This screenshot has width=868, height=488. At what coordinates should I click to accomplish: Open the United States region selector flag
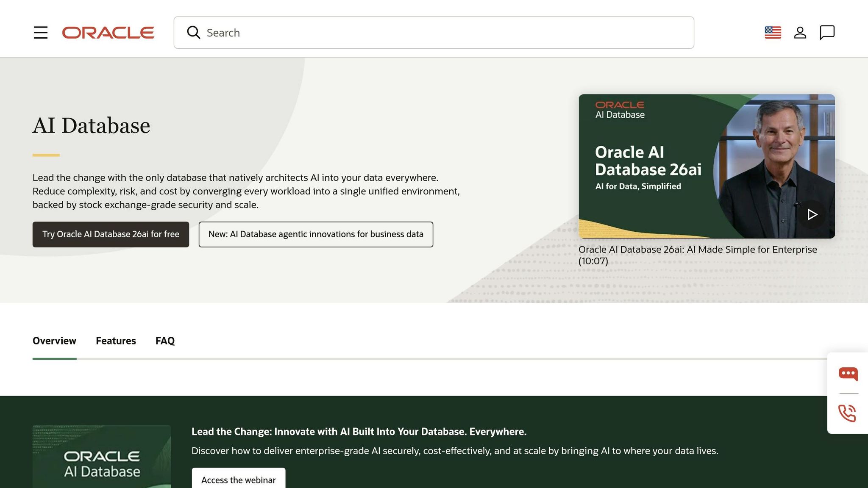coord(773,32)
